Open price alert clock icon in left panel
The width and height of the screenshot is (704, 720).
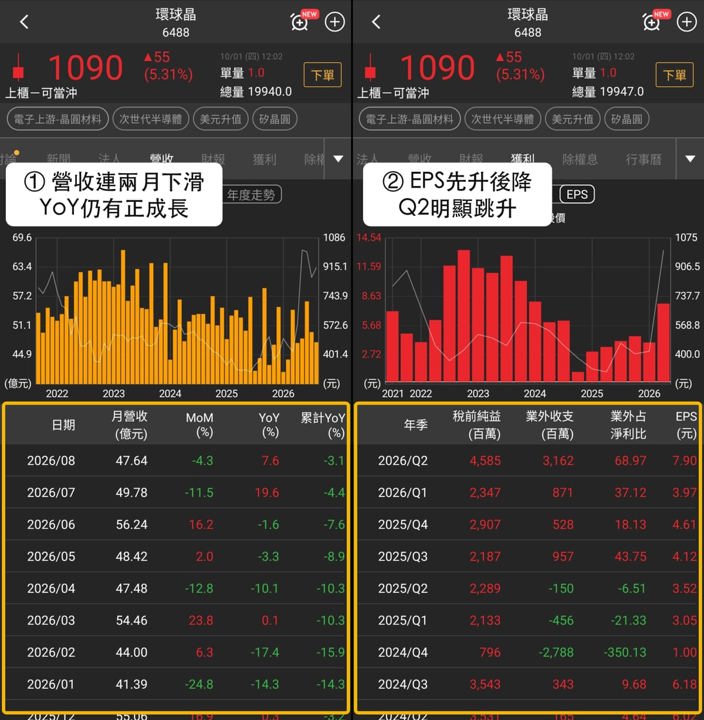pos(300,21)
